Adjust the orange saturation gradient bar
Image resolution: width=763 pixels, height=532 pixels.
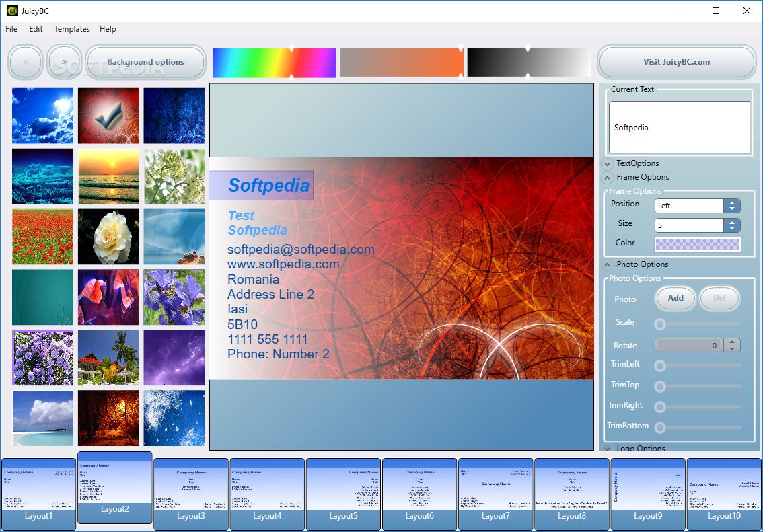click(402, 63)
